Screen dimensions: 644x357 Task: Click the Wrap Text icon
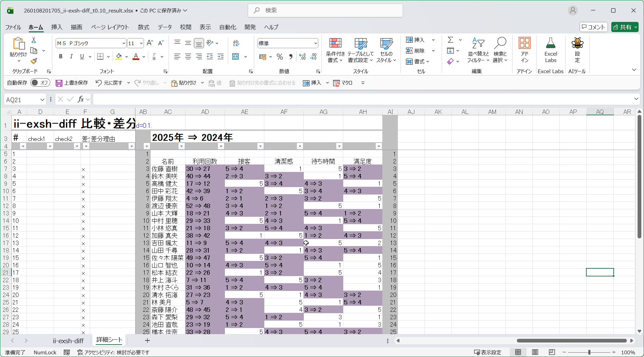[236, 43]
